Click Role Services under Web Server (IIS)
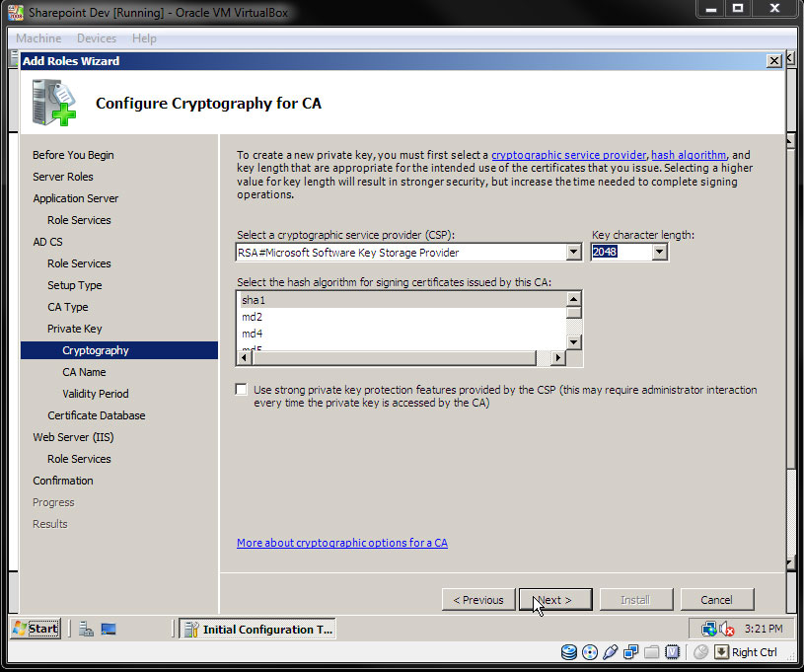Image resolution: width=804 pixels, height=672 pixels. pos(79,459)
